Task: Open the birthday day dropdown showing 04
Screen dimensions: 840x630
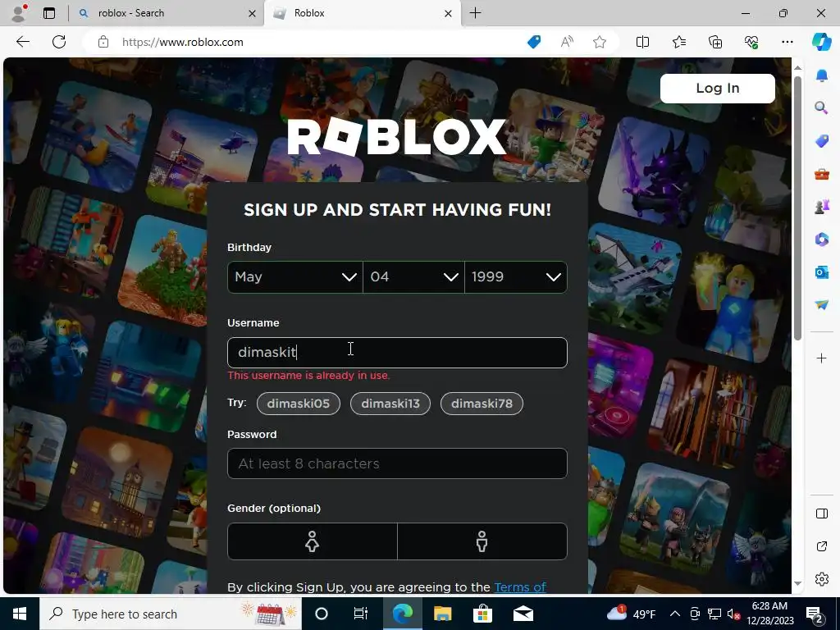Action: click(413, 277)
